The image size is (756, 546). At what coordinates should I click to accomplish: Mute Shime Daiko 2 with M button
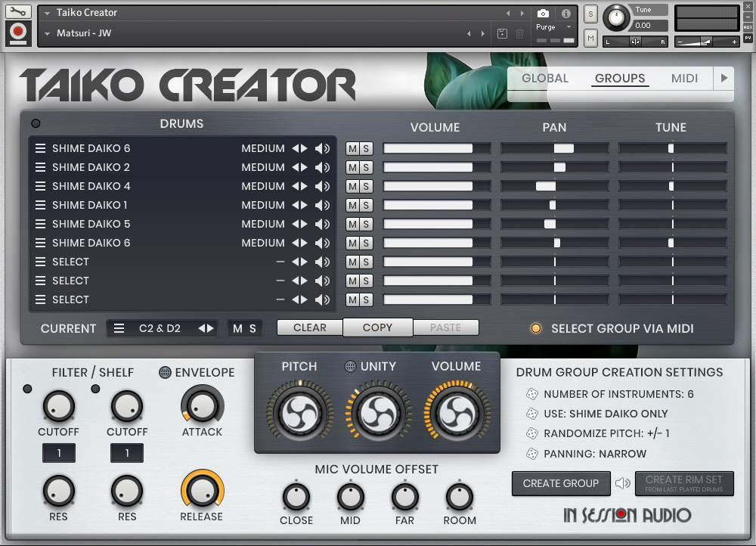353,167
